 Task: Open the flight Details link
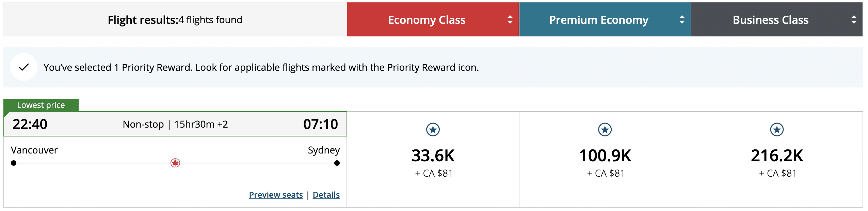[326, 195]
